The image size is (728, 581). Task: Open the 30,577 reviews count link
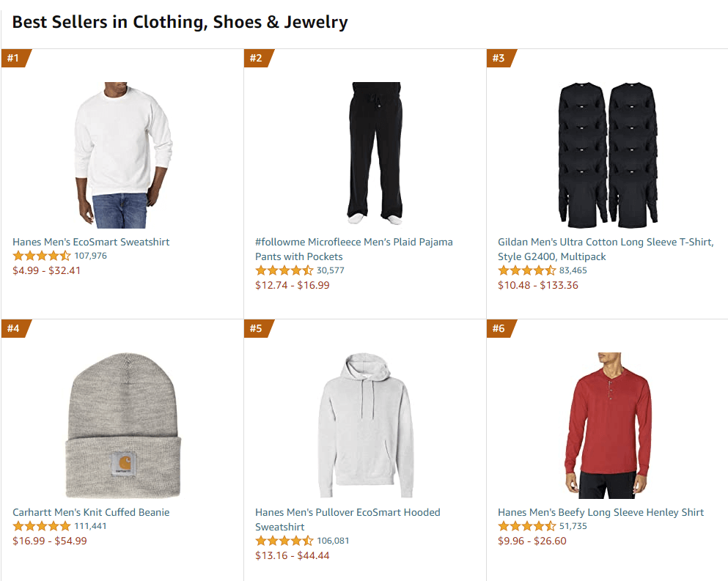point(330,270)
